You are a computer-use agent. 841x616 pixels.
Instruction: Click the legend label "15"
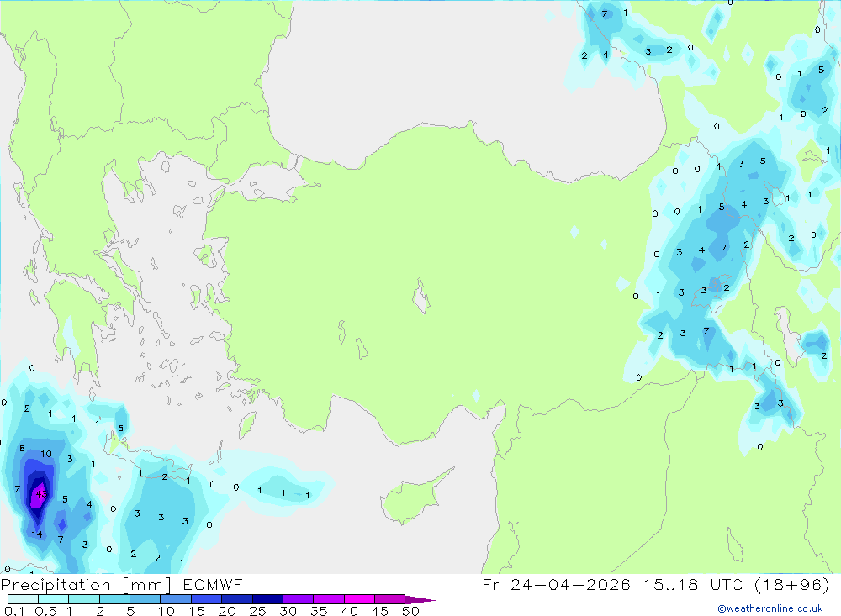[196, 611]
